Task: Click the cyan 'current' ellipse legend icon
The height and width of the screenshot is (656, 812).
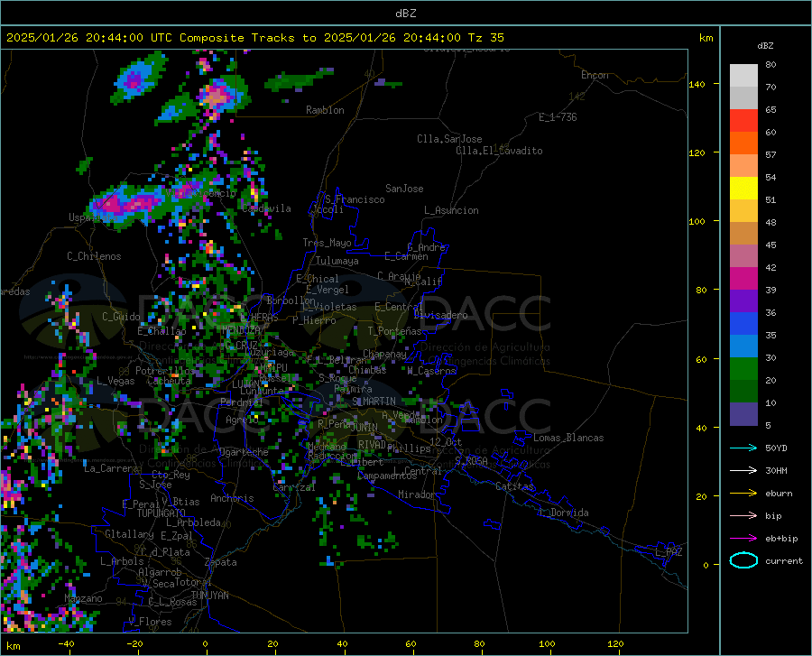Action: [743, 560]
